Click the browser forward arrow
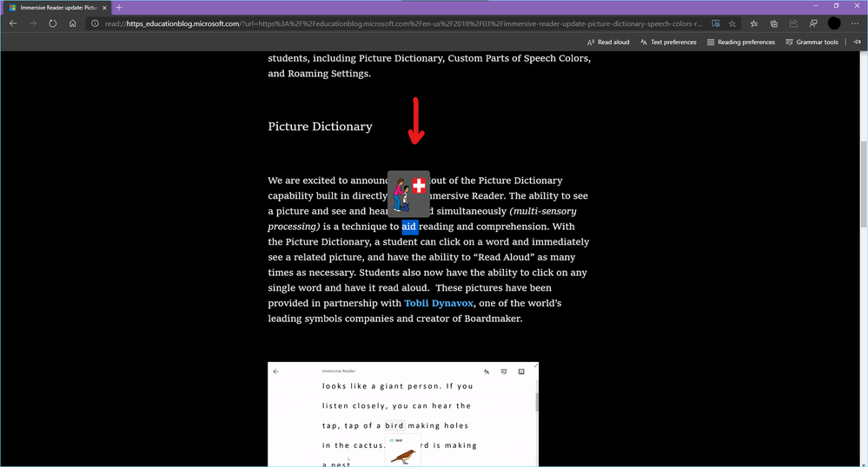This screenshot has width=868, height=467. [x=33, y=23]
